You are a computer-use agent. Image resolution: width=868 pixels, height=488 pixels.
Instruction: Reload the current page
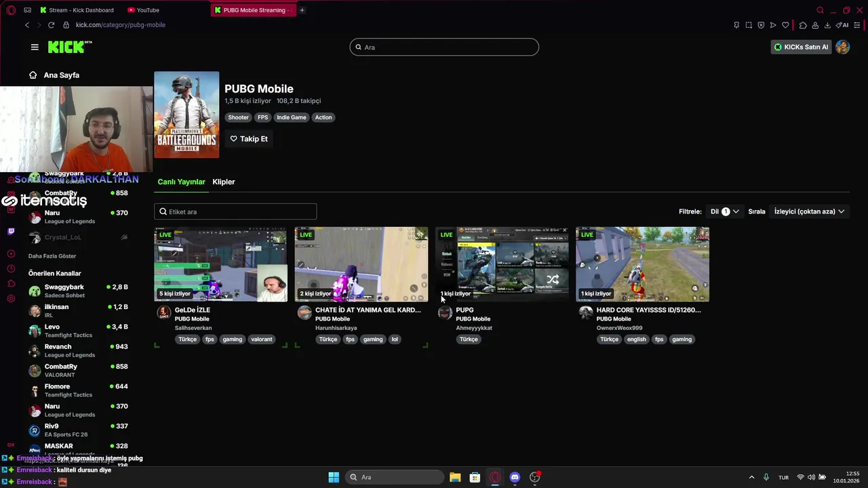coord(51,25)
